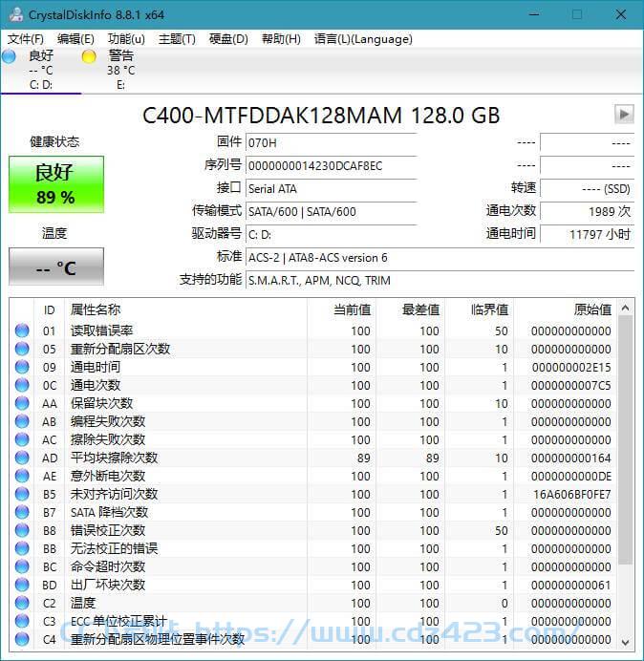
Task: Click the 标准 field ACS-2 | ATA8-ACS version 6
Action: point(440,257)
